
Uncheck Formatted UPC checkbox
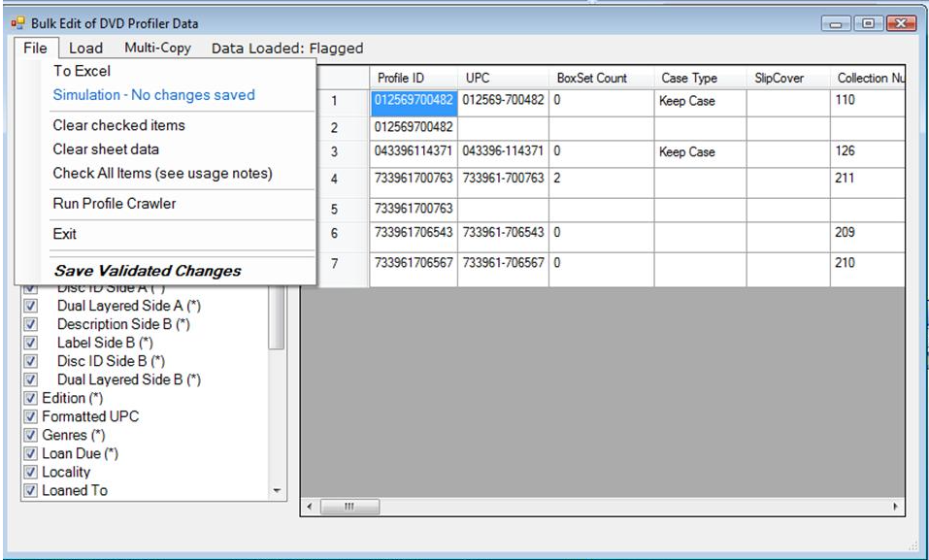point(30,416)
